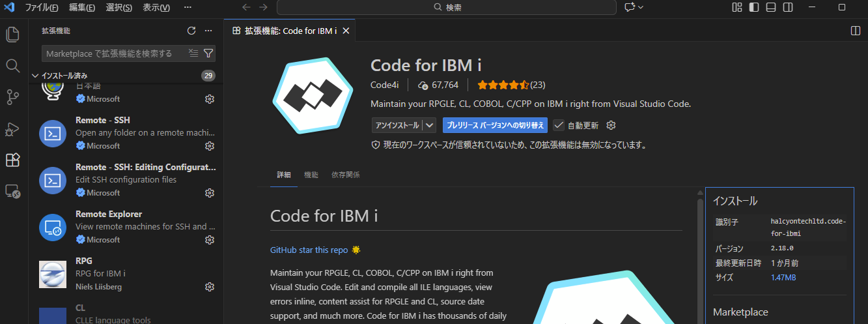868x324 pixels.
Task: Select the Remote Explorer extension entry
Action: click(x=126, y=227)
